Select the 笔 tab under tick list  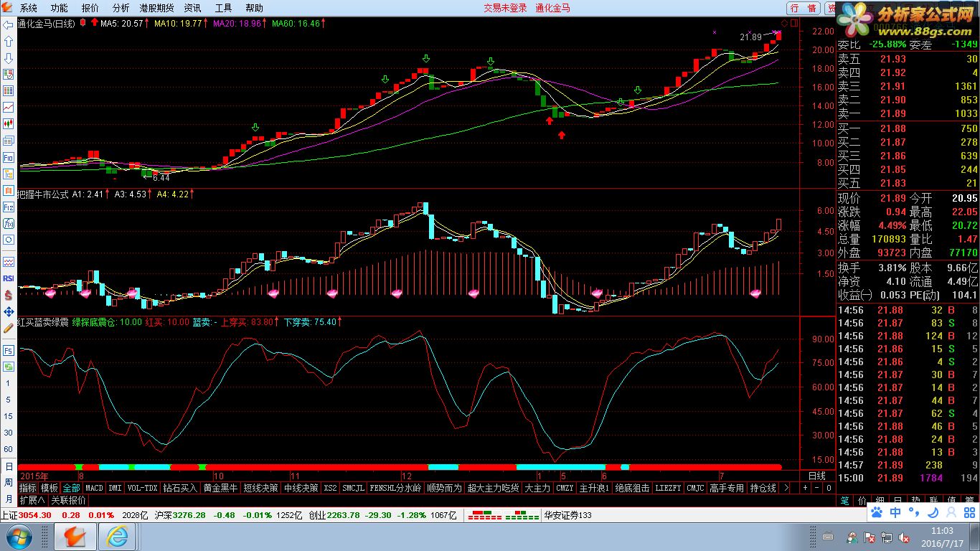pyautogui.click(x=845, y=500)
